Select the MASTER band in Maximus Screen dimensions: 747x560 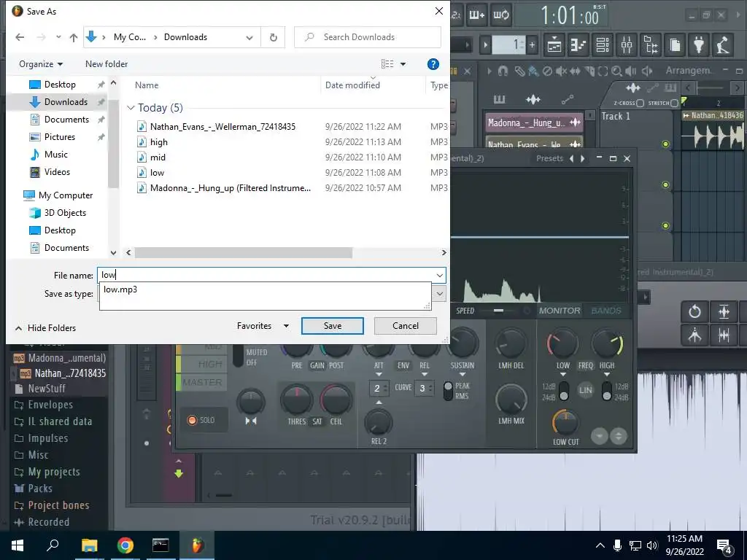coord(203,382)
